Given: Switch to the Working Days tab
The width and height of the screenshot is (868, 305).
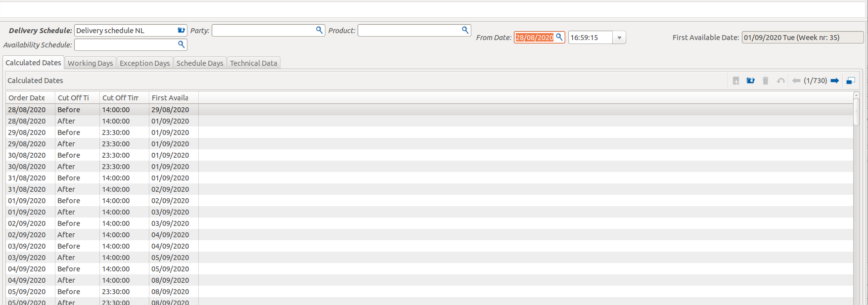Looking at the screenshot, I should tap(91, 63).
